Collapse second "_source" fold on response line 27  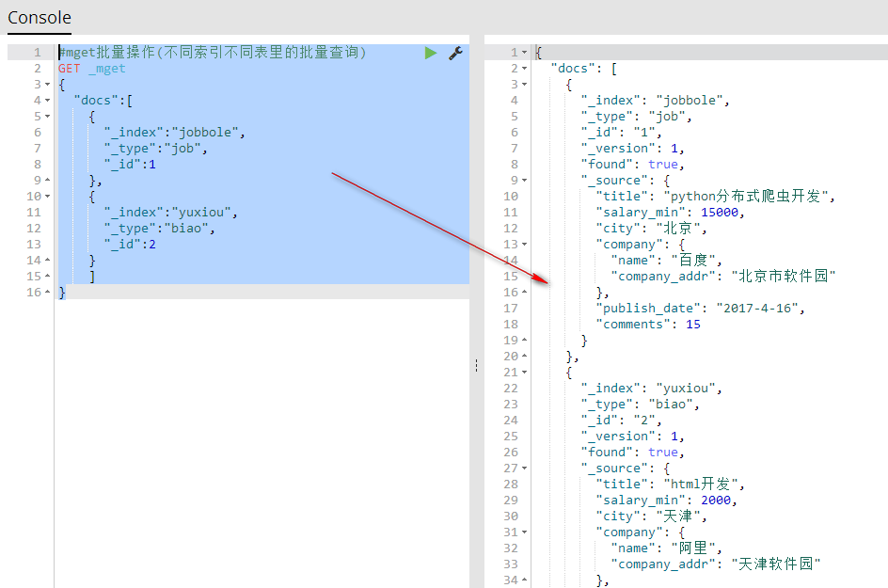pyautogui.click(x=524, y=468)
